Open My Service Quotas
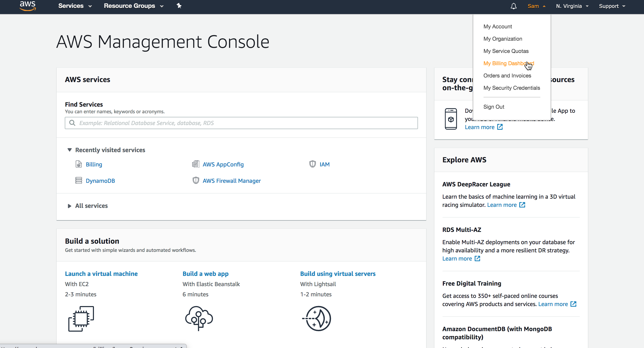Screen dimensions: 644x348 click(x=506, y=51)
